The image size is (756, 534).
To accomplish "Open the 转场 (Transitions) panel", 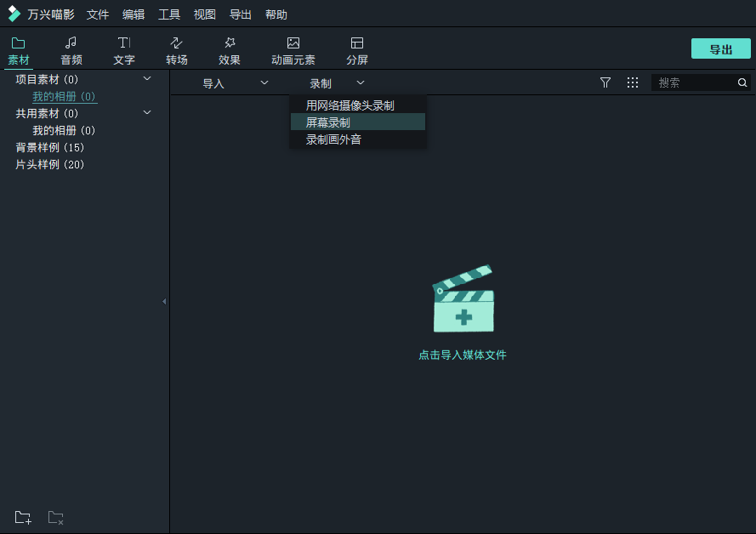I will click(177, 48).
